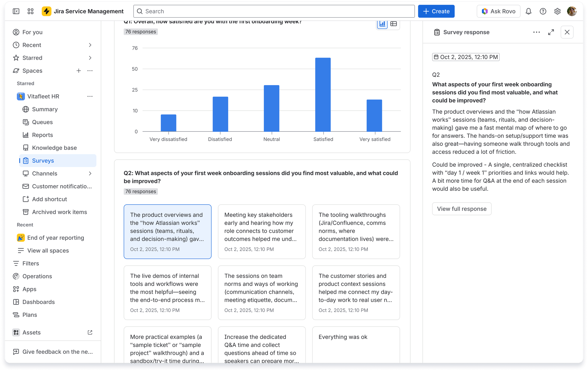Expand the Channels item

click(90, 173)
